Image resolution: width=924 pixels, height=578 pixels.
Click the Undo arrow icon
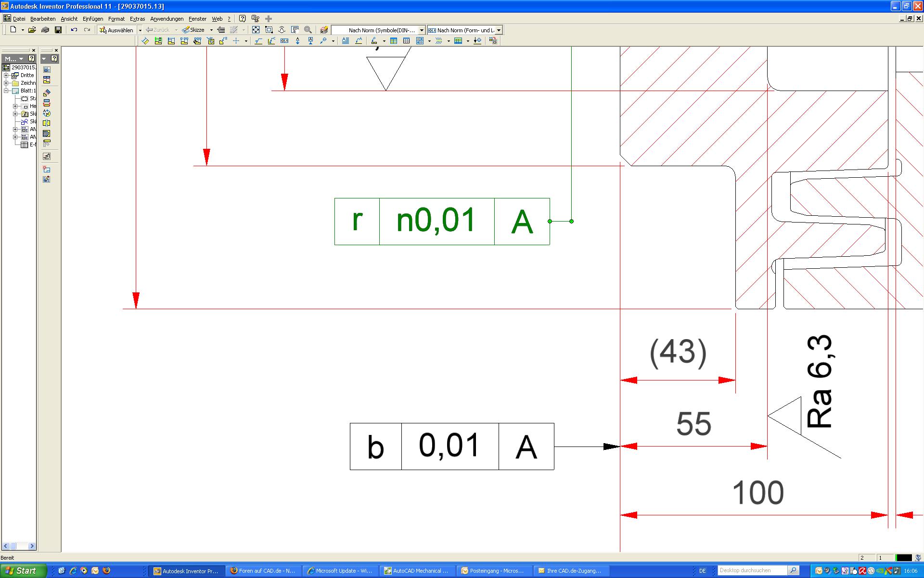[74, 30]
